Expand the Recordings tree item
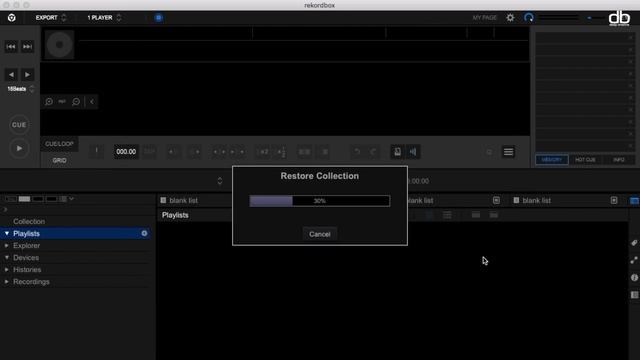The image size is (640, 360). pyautogui.click(x=7, y=282)
